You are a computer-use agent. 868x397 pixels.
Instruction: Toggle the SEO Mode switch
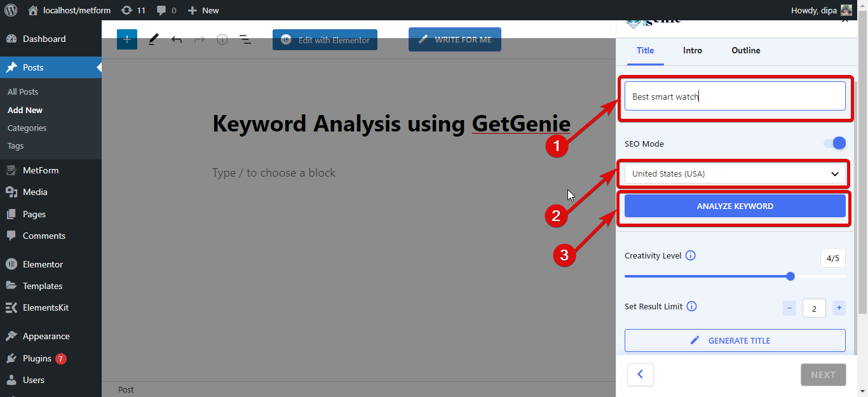click(x=835, y=144)
